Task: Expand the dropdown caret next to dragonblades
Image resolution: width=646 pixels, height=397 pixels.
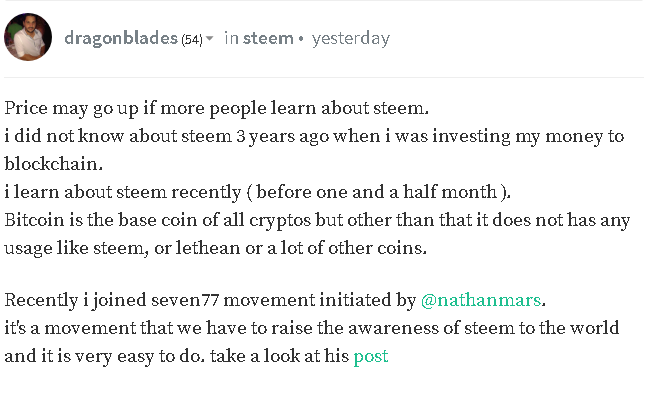Action: click(x=209, y=39)
